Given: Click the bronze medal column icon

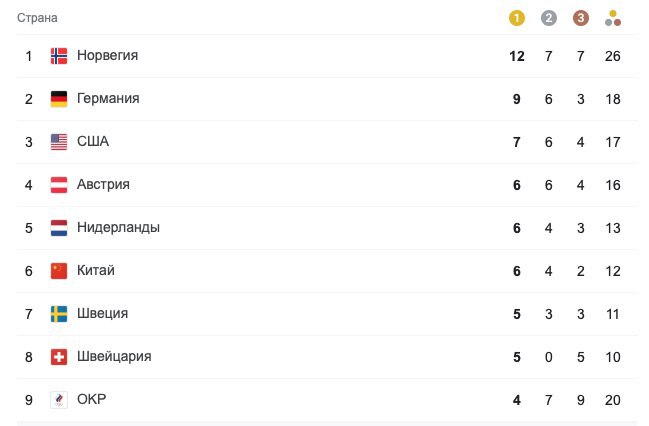Looking at the screenshot, I should 580,18.
